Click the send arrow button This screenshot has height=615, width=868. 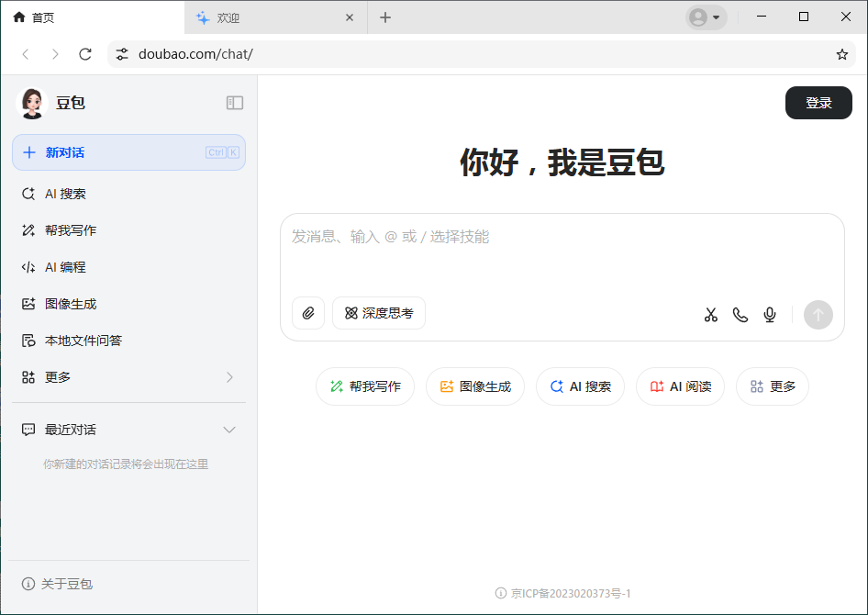(818, 315)
